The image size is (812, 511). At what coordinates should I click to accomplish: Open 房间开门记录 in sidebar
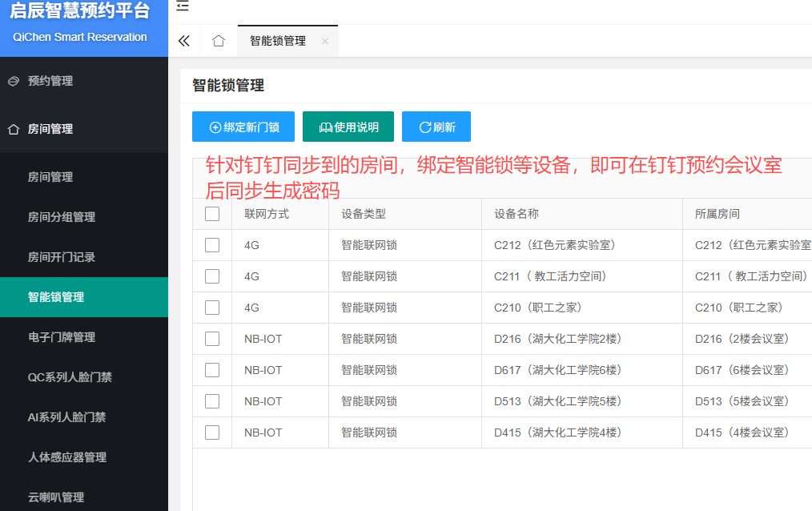tap(84, 257)
